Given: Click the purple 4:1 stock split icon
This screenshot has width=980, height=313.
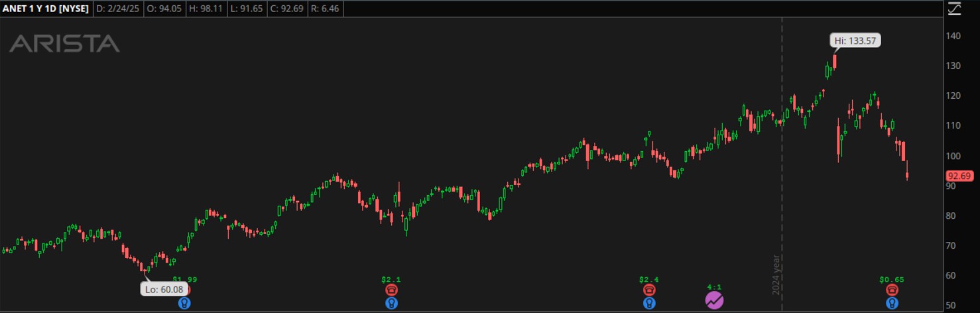Looking at the screenshot, I should 714,300.
